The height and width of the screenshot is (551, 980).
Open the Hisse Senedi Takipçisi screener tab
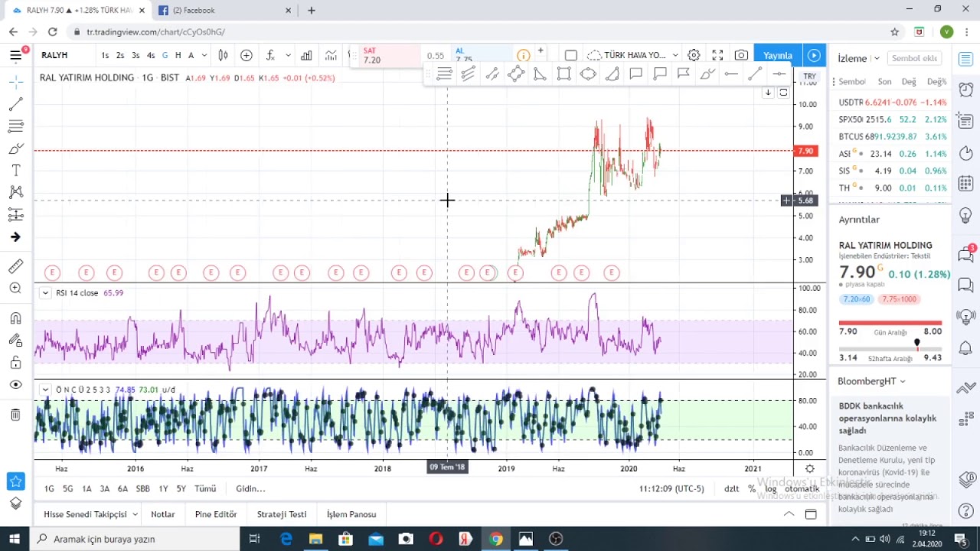point(85,514)
